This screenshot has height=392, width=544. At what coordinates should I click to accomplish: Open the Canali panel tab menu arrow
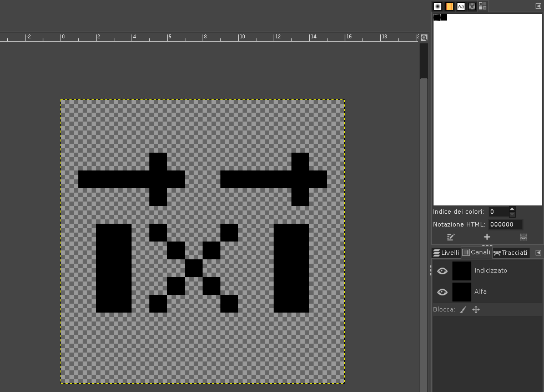click(538, 252)
